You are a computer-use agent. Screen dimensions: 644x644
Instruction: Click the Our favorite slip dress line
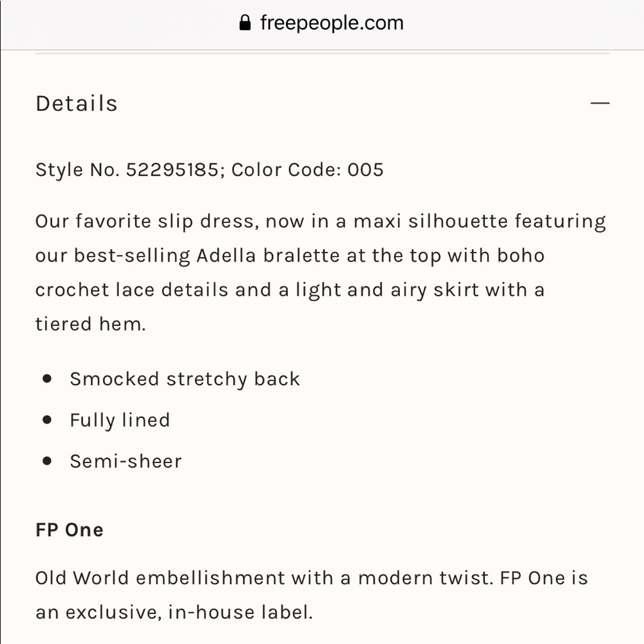point(320,222)
